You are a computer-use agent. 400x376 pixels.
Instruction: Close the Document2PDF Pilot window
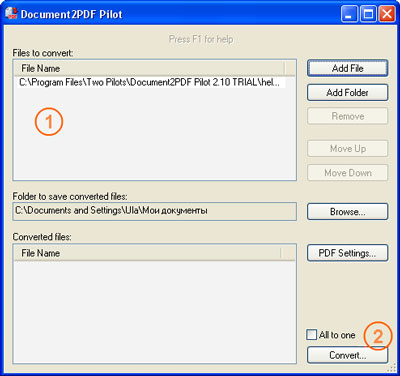pos(387,14)
